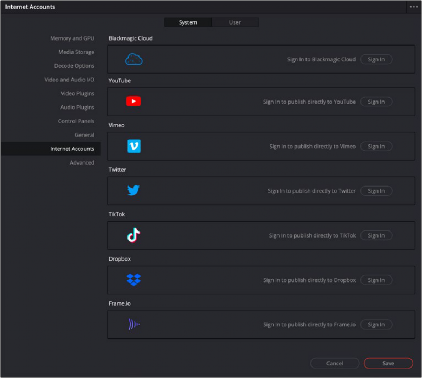Click the Dropbox logo icon
The image size is (422, 378).
(134, 280)
